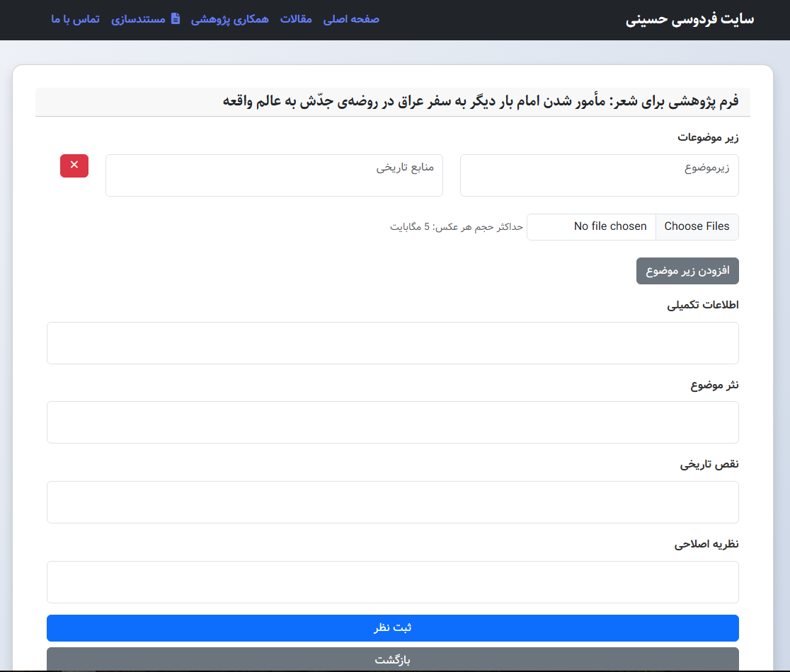This screenshot has height=672, width=790.
Task: Remove sub-topic with the red X button
Action: point(74,166)
